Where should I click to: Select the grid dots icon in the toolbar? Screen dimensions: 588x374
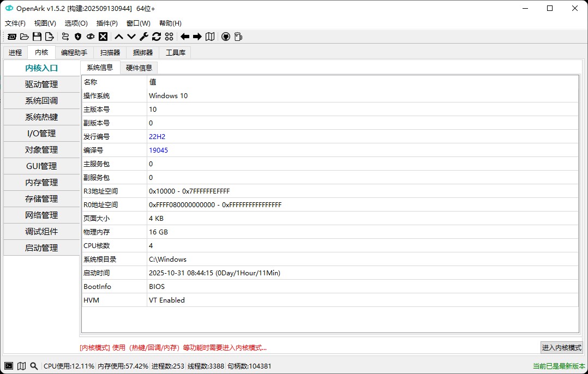[170, 37]
